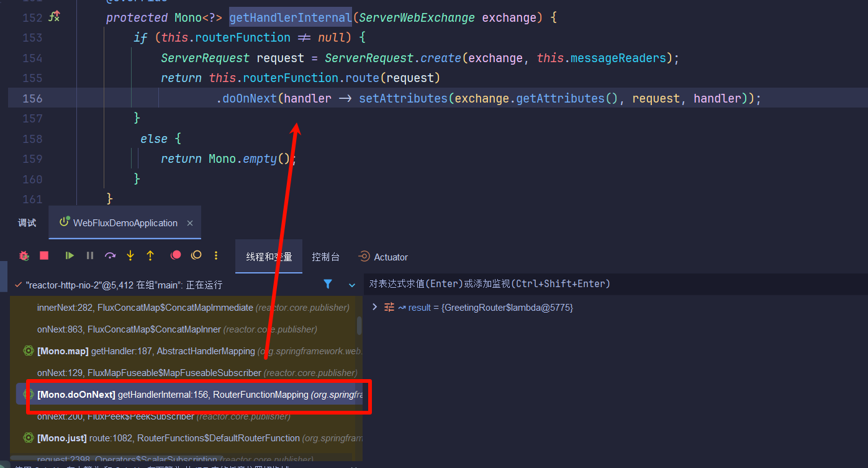Image resolution: width=868 pixels, height=468 pixels.
Task: Stop the debug session with the red square
Action: pyautogui.click(x=44, y=255)
